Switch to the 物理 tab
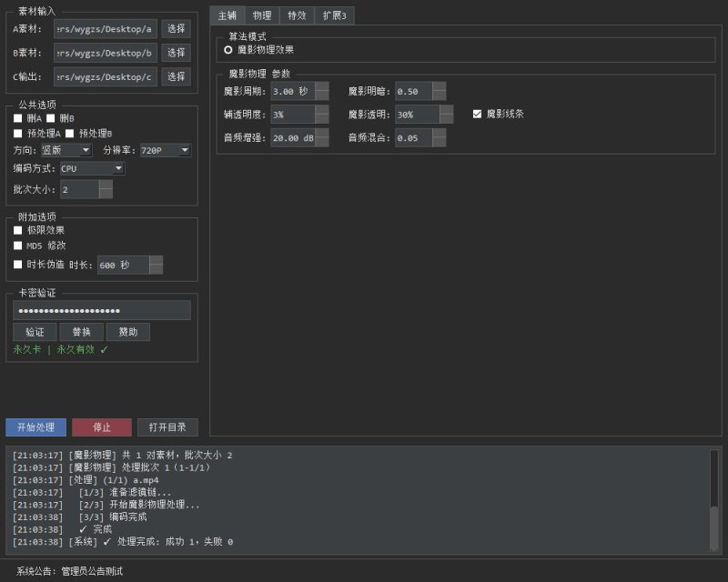The width and height of the screenshot is (728, 582). coord(262,15)
